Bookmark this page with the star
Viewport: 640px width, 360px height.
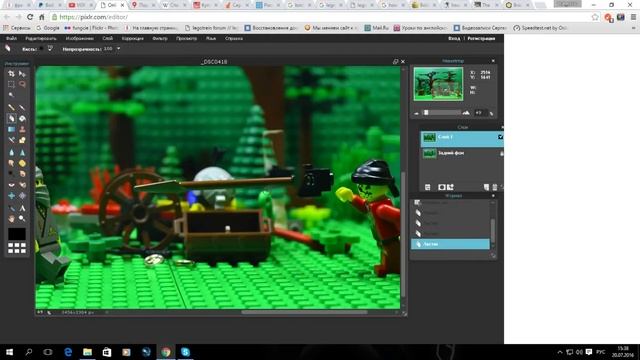[x=595, y=17]
